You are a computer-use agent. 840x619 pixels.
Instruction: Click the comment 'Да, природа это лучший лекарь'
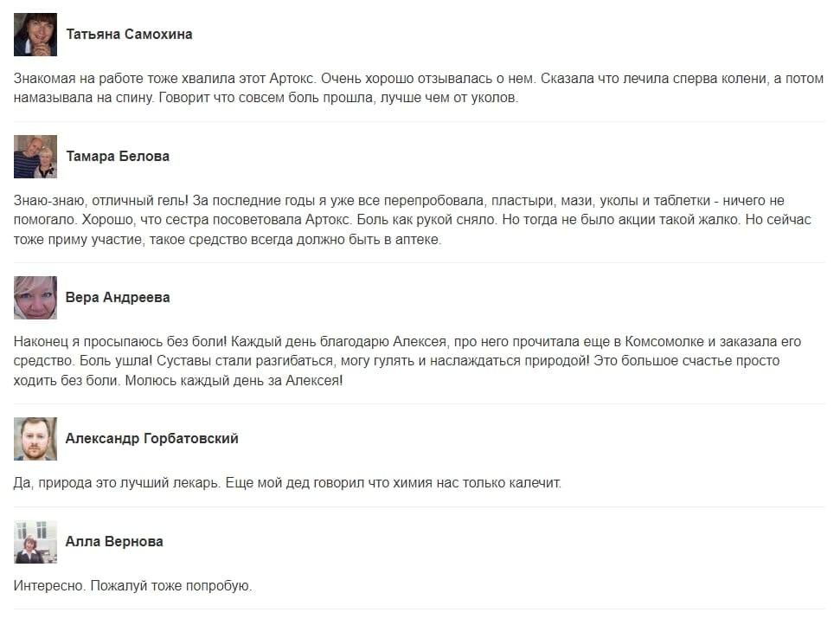(x=288, y=483)
